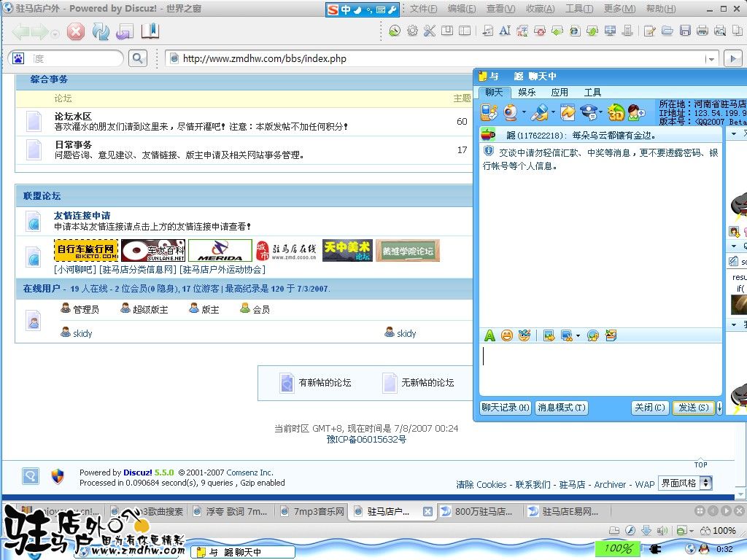Viewport: 747px width, 560px height.
Task: Click the Baidu paw search engine icon
Action: pyautogui.click(x=18, y=58)
